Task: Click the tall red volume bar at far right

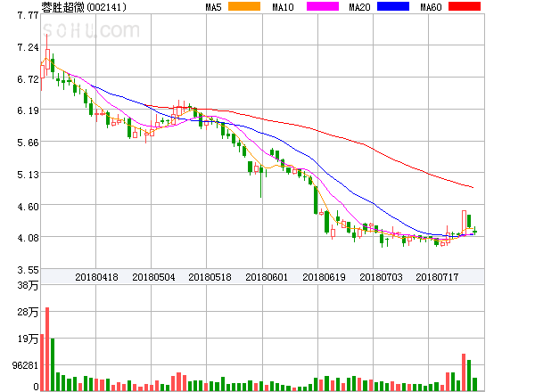Action: [x=464, y=372]
